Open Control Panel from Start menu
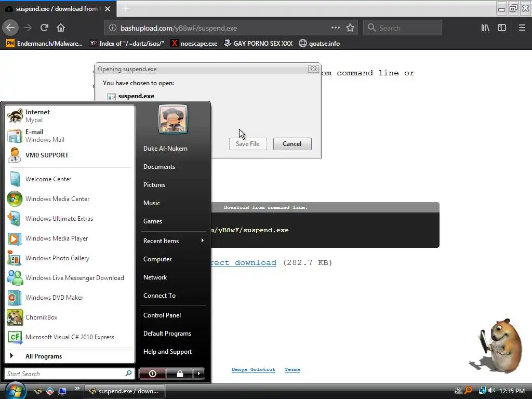This screenshot has height=399, width=532. pos(173,315)
